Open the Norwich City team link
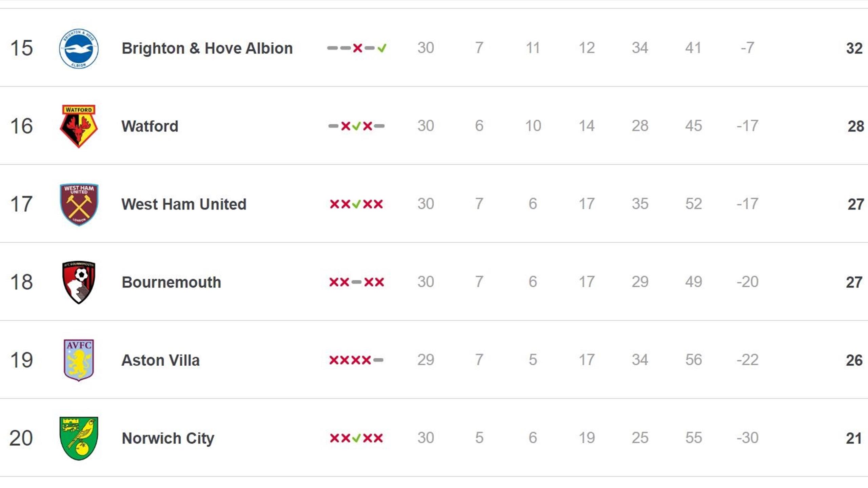The image size is (868, 488). 168,438
